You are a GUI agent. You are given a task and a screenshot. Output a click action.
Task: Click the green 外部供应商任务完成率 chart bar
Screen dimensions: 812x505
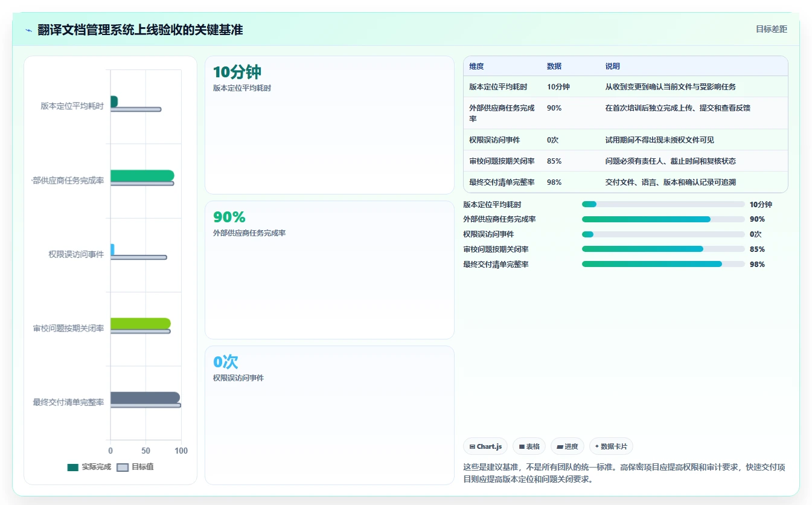(142, 176)
